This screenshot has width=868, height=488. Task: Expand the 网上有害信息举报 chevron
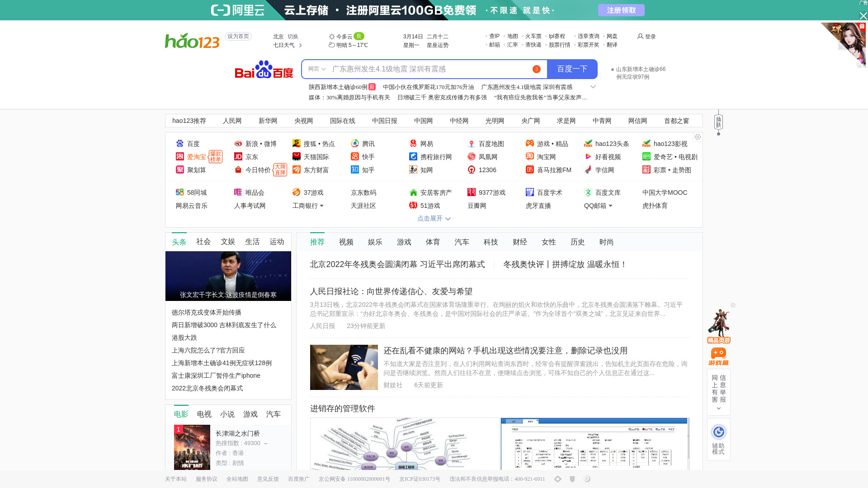point(719,408)
